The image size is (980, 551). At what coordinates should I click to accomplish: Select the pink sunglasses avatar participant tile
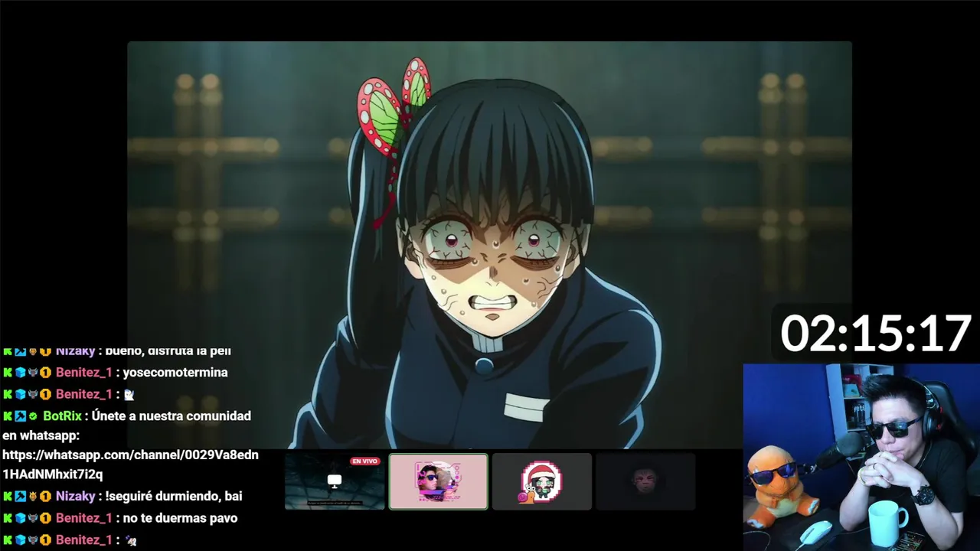[438, 481]
